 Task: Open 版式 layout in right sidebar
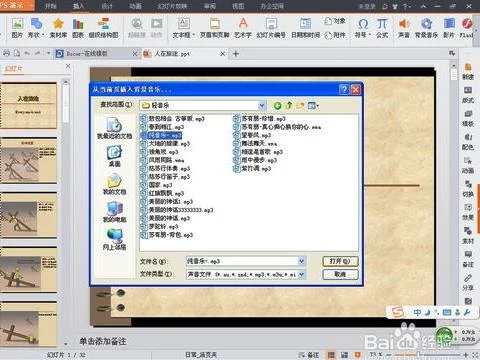click(x=468, y=95)
